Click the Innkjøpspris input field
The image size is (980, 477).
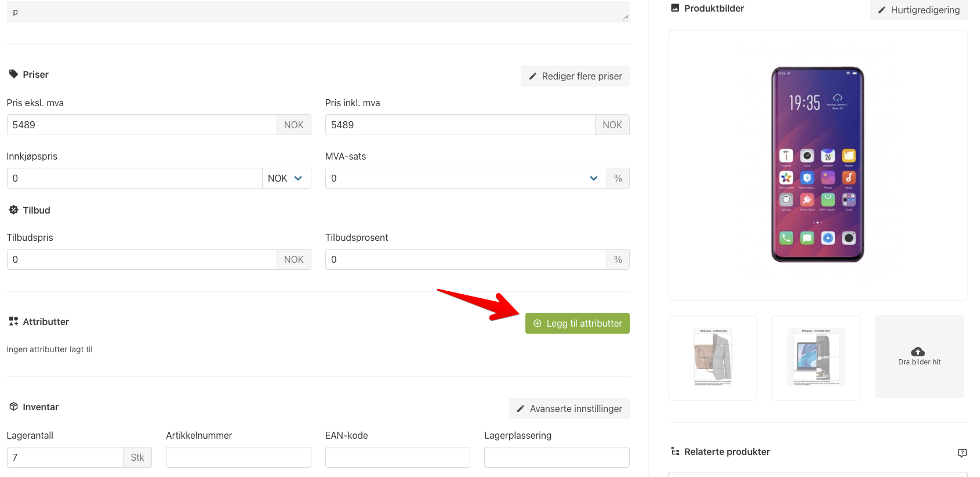coord(135,178)
